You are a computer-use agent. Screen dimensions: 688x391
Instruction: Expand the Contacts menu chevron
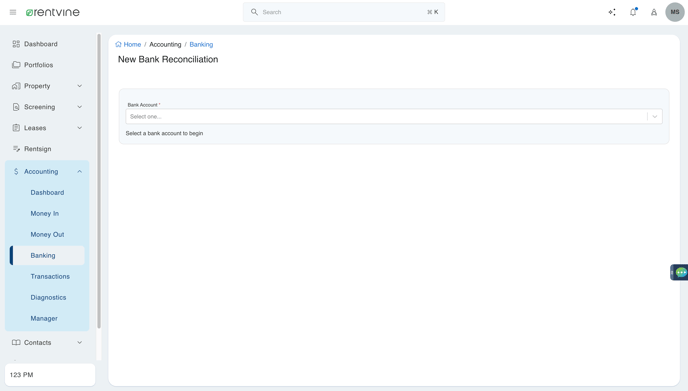point(79,343)
